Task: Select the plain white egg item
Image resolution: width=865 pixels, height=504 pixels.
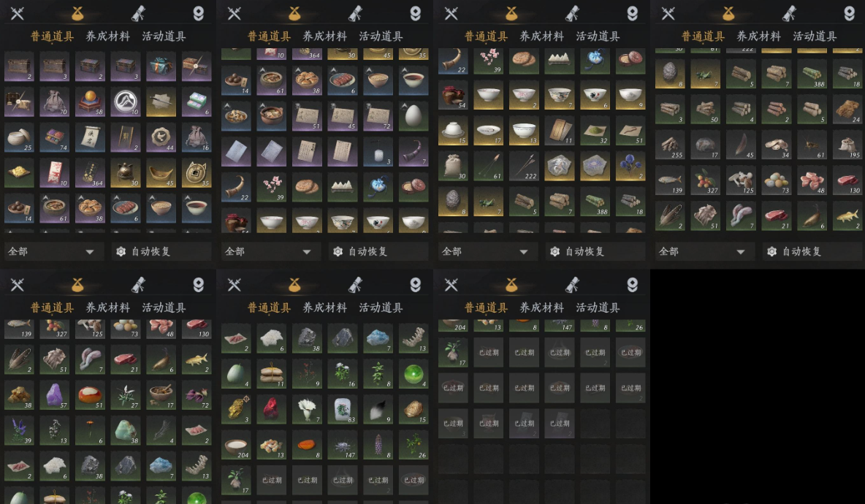Action: pyautogui.click(x=414, y=116)
